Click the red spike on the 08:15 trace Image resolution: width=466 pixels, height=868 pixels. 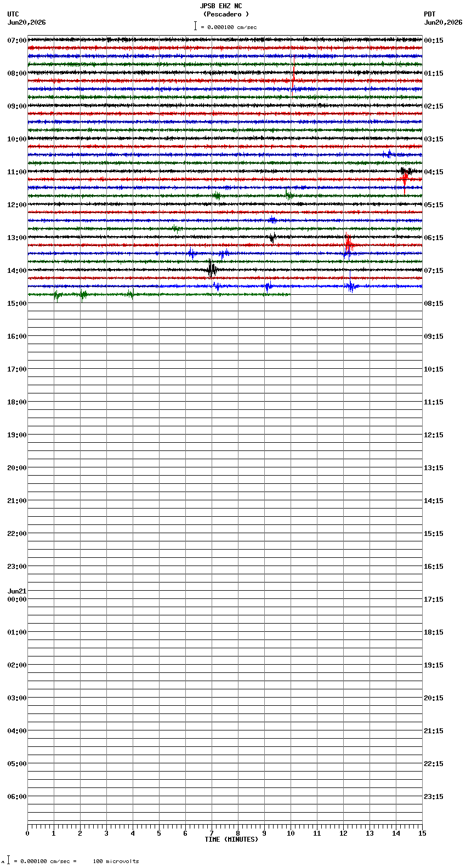pos(293,74)
